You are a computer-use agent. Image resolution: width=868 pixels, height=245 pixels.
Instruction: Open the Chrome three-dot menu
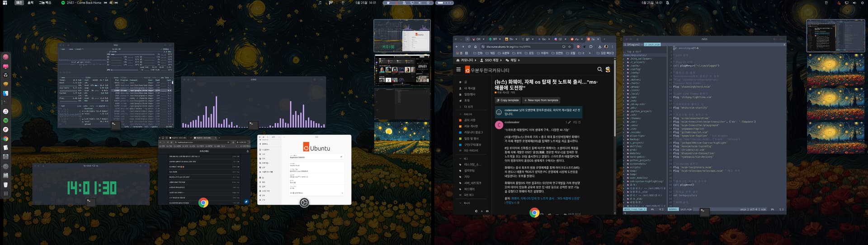pyautogui.click(x=613, y=47)
